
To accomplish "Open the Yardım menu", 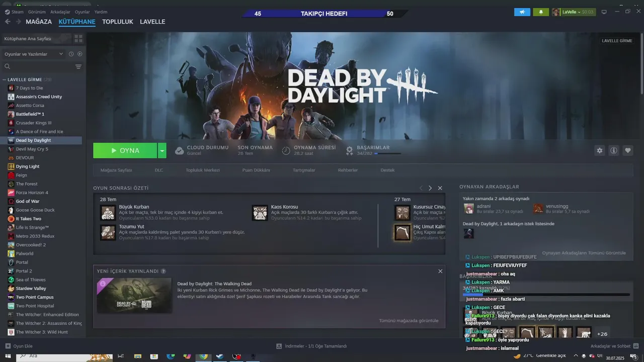I will [101, 12].
